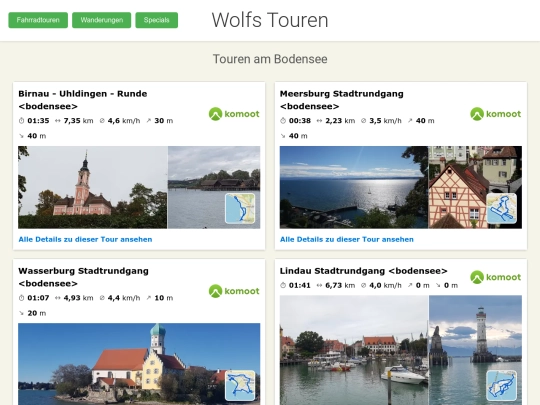Viewport: 540px width, 405px height.
Task: Open route map thumbnail of Birnau tour
Action: tap(240, 208)
